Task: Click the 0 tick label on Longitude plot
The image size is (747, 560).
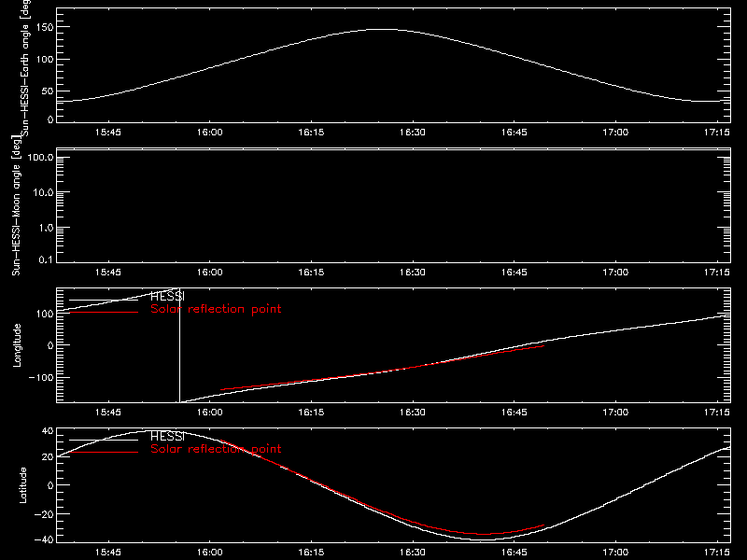Action: pos(50,345)
